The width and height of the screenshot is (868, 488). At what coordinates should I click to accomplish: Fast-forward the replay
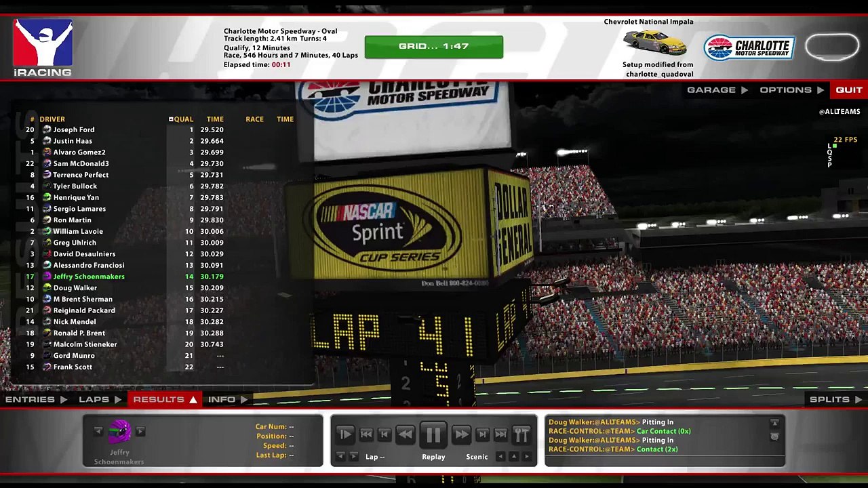pos(461,434)
